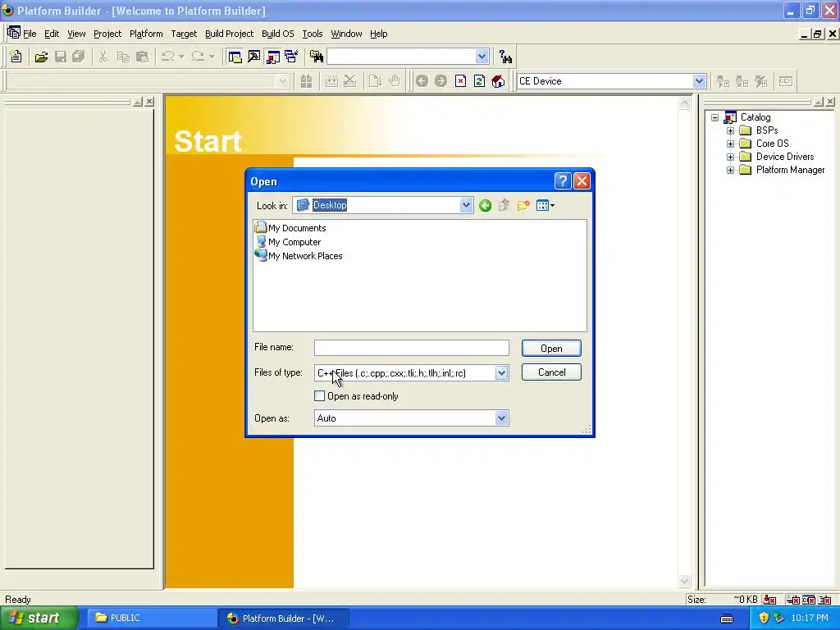Click the Find in Files binoculars icon
Image resolution: width=840 pixels, height=630 pixels.
[x=317, y=57]
